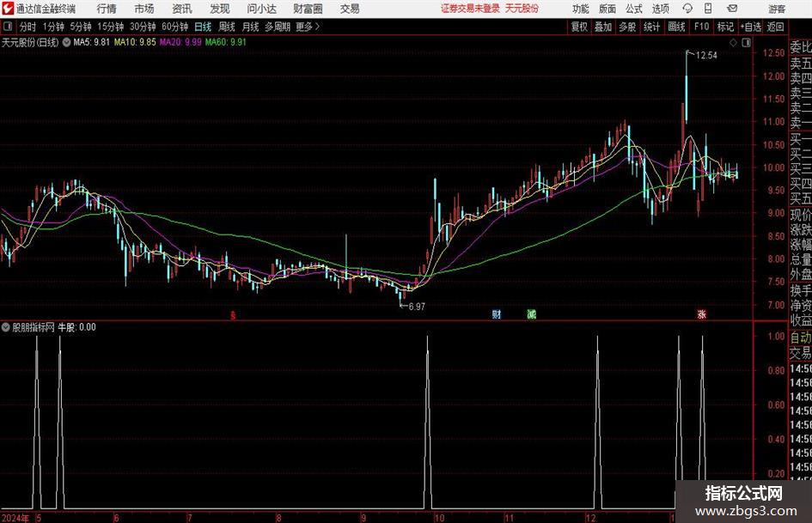Viewport: 812px width, 523px height.
Task: Open the 功能 menu
Action: pos(580,9)
